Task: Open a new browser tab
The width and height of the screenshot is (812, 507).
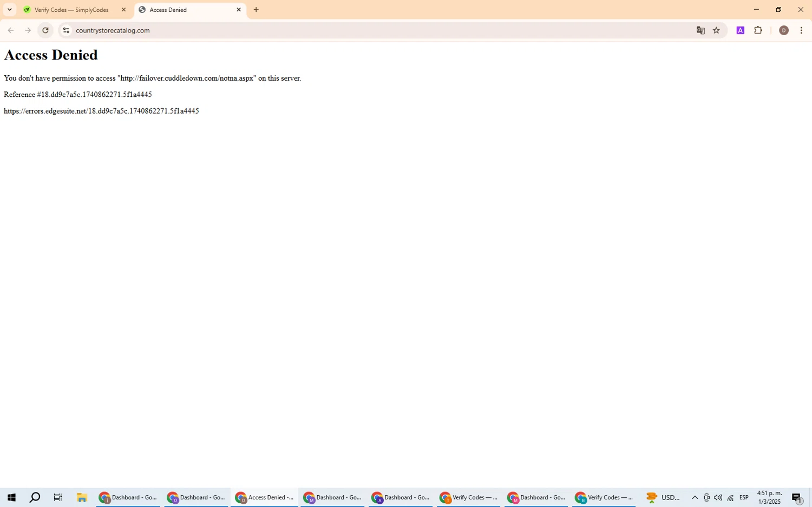Action: (x=256, y=10)
